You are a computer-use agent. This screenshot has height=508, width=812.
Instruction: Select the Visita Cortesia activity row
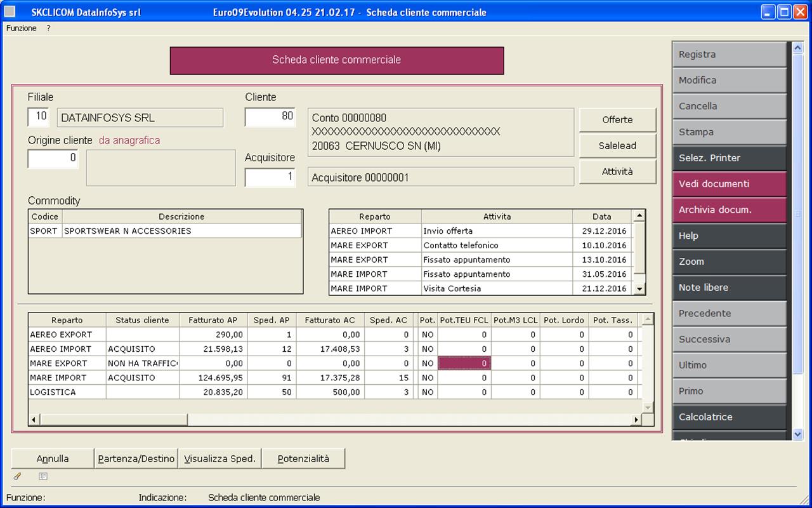point(481,289)
